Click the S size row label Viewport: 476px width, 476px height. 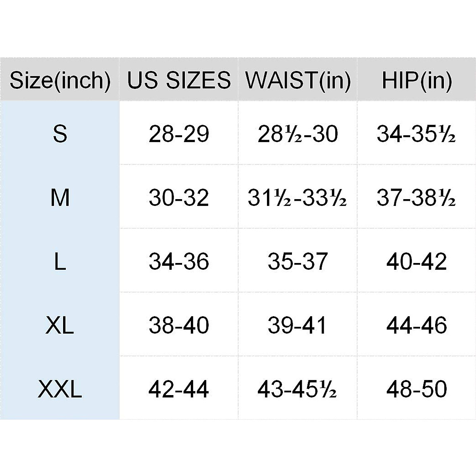click(x=60, y=134)
